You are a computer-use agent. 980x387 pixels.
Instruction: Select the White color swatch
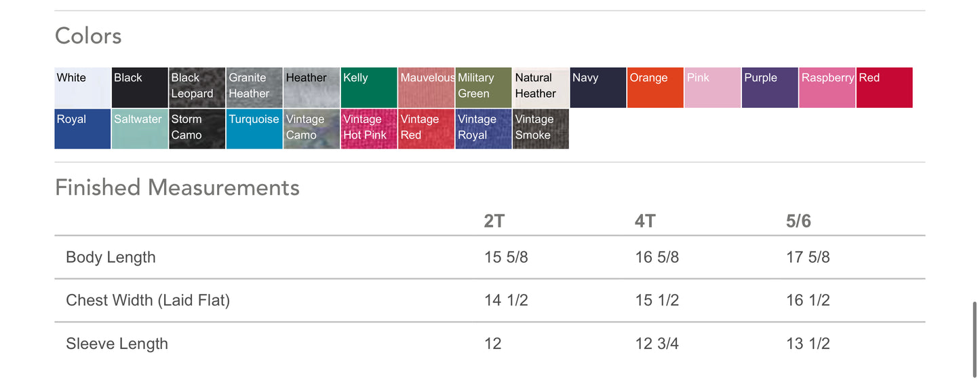82,88
